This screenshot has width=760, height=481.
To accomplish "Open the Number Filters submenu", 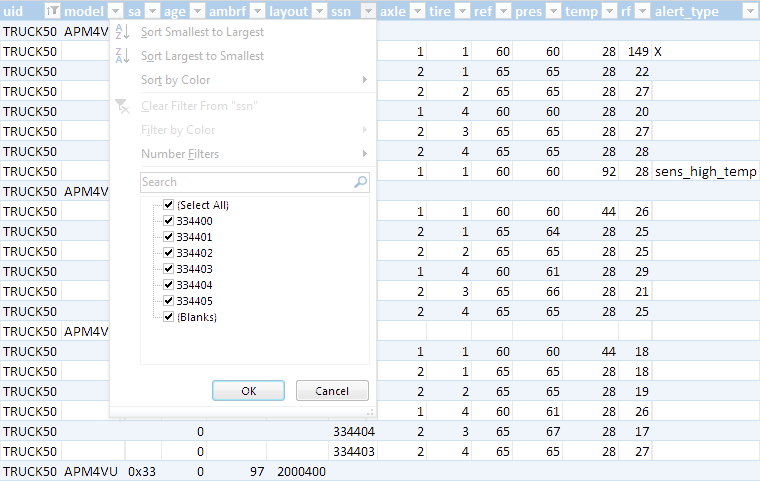I will [243, 154].
